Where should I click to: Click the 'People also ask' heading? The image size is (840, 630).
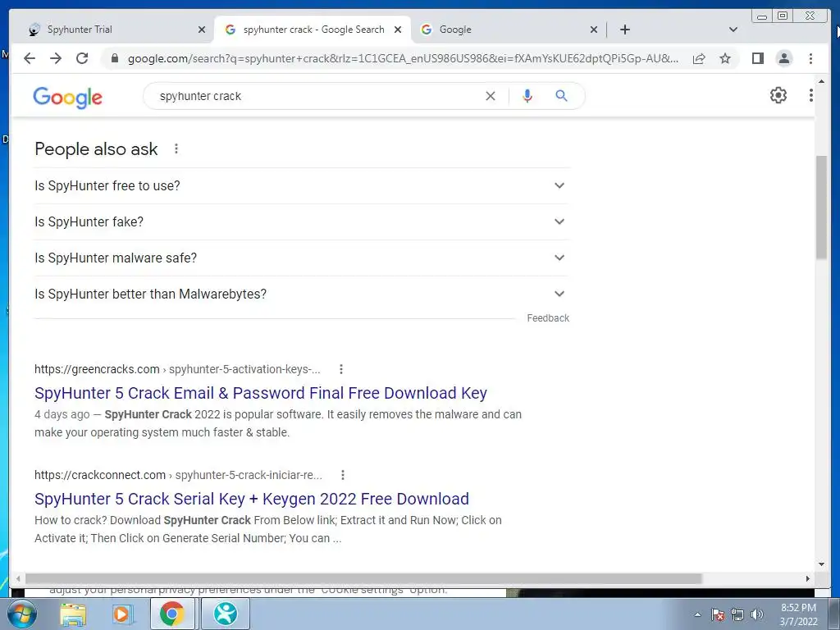tap(96, 149)
